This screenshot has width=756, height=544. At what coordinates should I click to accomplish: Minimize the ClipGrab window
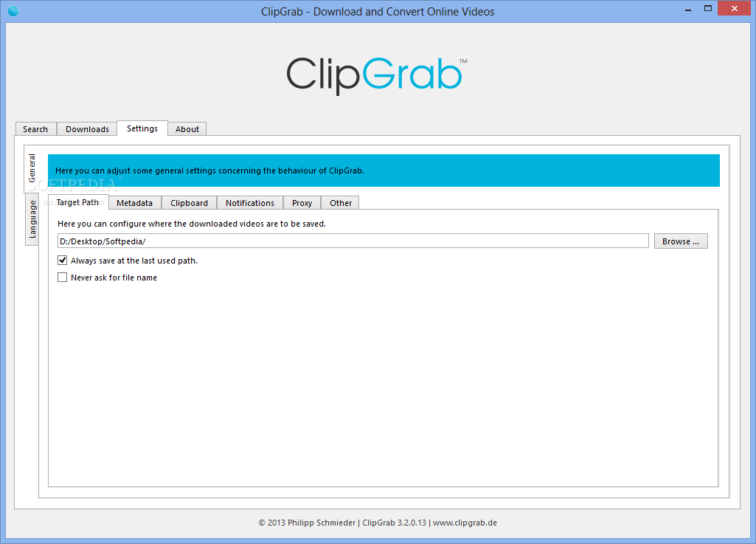(688, 9)
